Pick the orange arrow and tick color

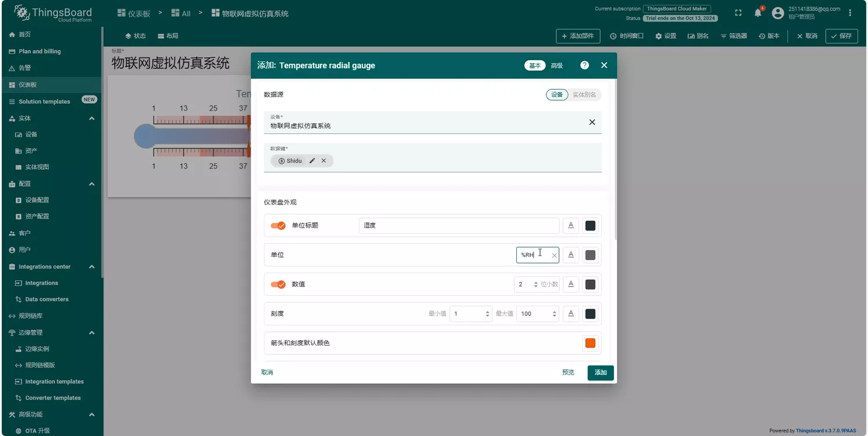pyautogui.click(x=590, y=343)
